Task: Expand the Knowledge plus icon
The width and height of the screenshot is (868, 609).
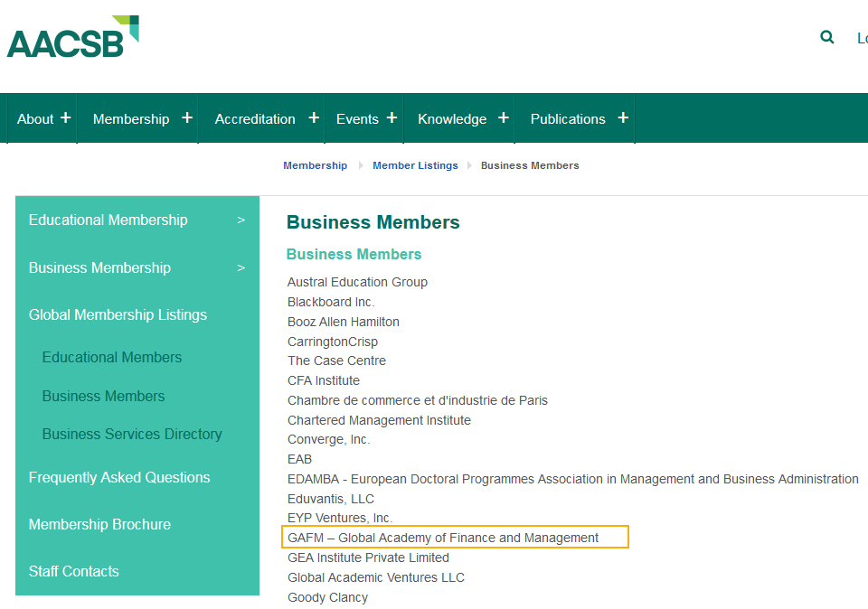Action: (504, 117)
